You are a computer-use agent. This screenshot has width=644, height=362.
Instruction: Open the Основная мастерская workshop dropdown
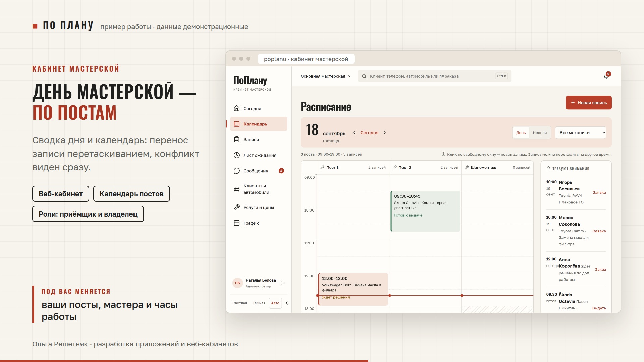326,76
